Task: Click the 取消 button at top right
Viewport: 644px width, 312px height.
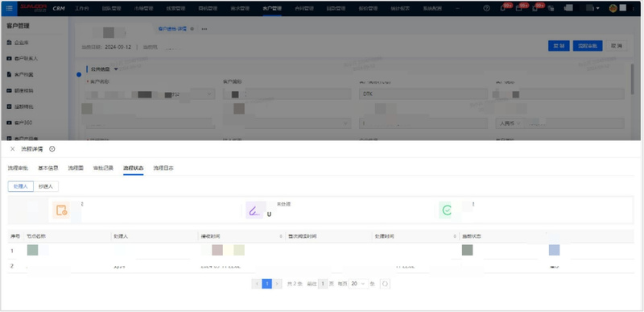Action: coord(617,46)
